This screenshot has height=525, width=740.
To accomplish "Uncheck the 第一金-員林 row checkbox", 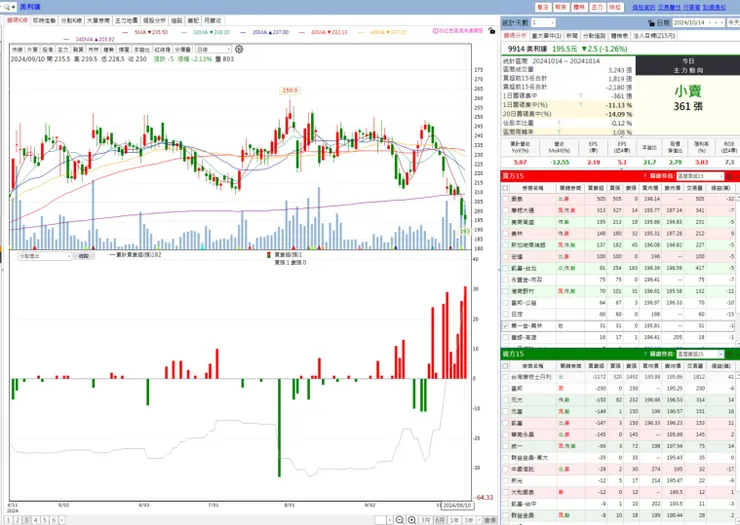I will [x=505, y=326].
